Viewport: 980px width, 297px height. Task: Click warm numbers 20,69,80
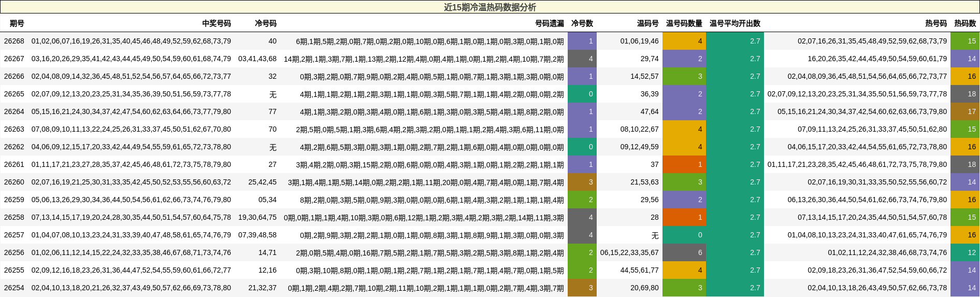tap(645, 288)
